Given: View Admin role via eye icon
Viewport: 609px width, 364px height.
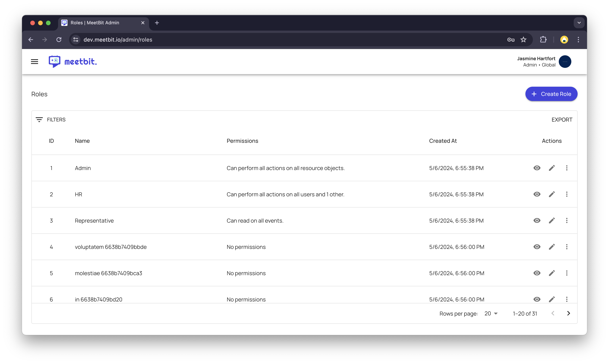Looking at the screenshot, I should 537,168.
